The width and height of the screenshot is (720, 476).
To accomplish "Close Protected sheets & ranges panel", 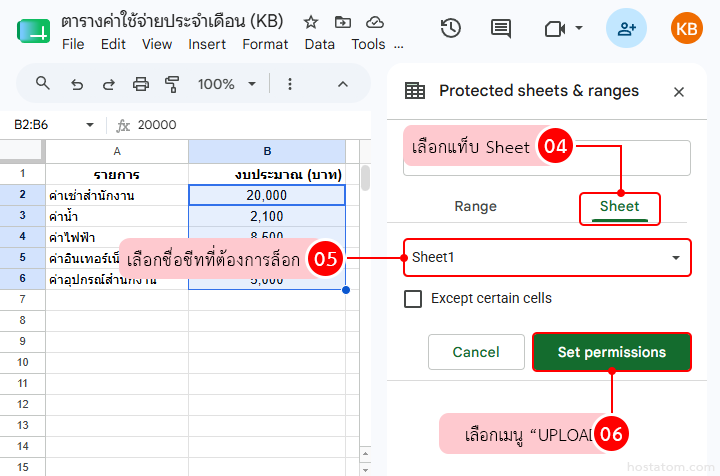I will tap(679, 92).
